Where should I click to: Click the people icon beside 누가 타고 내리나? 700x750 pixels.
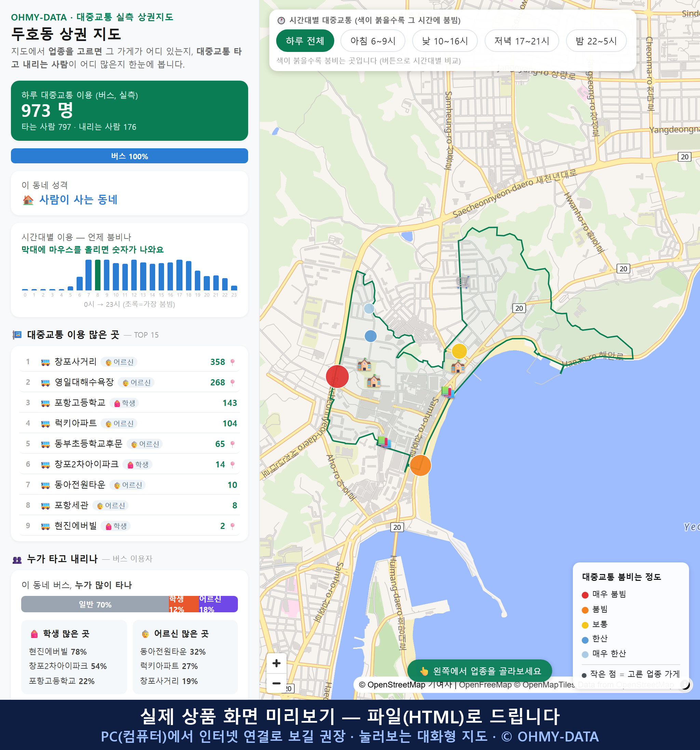pyautogui.click(x=17, y=560)
